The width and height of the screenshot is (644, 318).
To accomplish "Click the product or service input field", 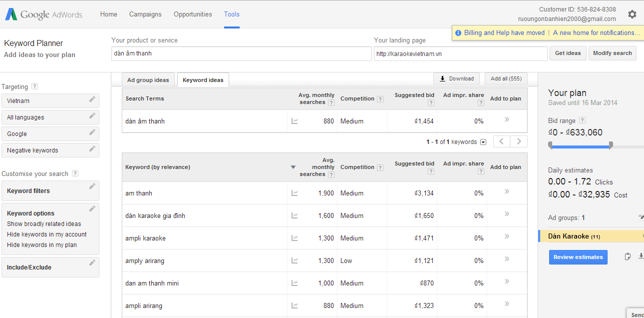I will (242, 53).
